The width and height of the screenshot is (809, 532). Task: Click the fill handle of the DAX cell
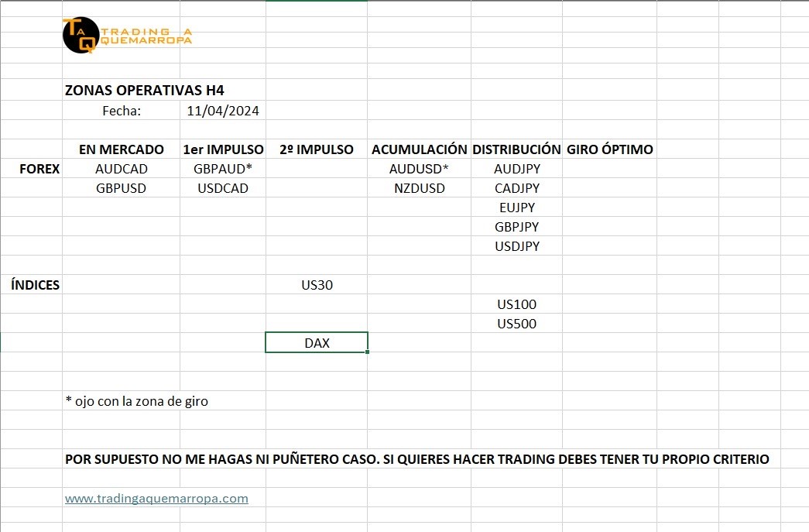pos(368,352)
